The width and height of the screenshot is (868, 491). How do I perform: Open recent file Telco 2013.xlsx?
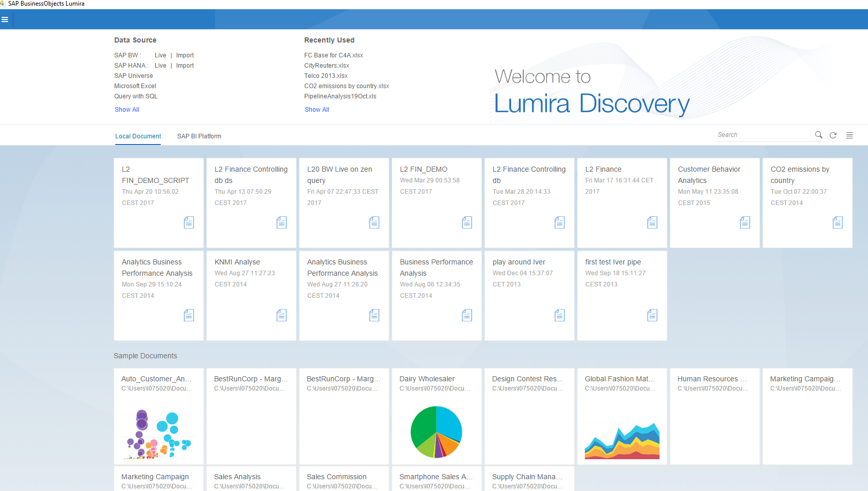click(326, 76)
